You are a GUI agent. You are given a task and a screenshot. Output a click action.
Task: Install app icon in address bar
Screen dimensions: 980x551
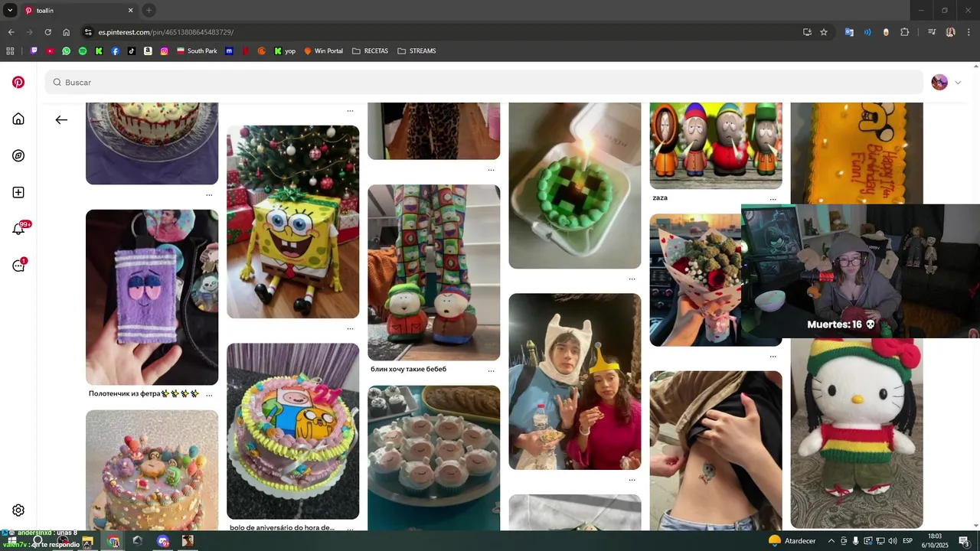tap(807, 32)
